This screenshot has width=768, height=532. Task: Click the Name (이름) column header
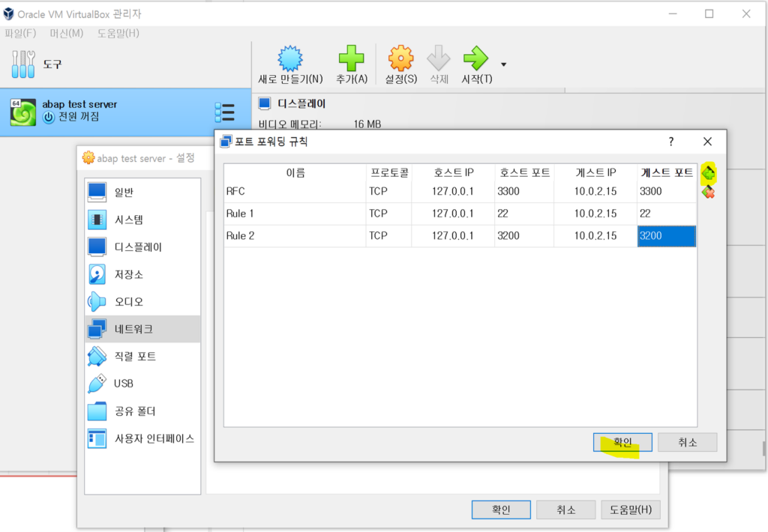click(295, 172)
